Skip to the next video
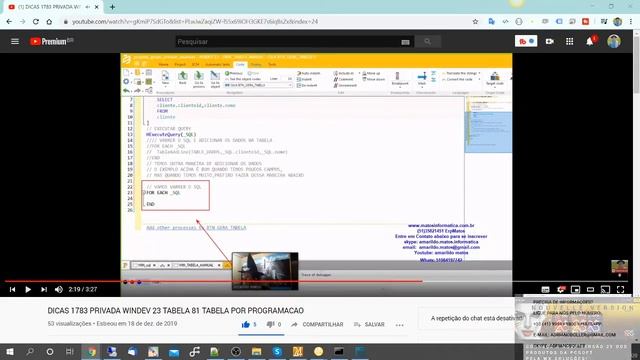This screenshot has height=360, width=640. pos(44,289)
